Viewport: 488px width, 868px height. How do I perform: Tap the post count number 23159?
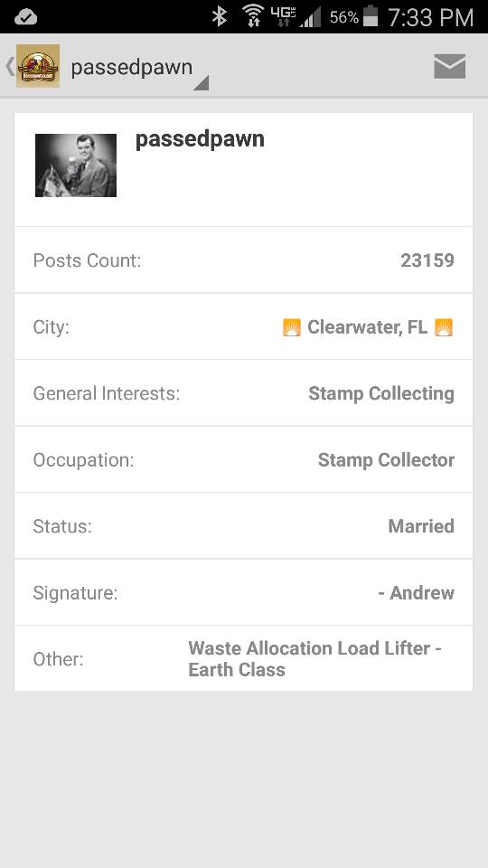coord(427,260)
